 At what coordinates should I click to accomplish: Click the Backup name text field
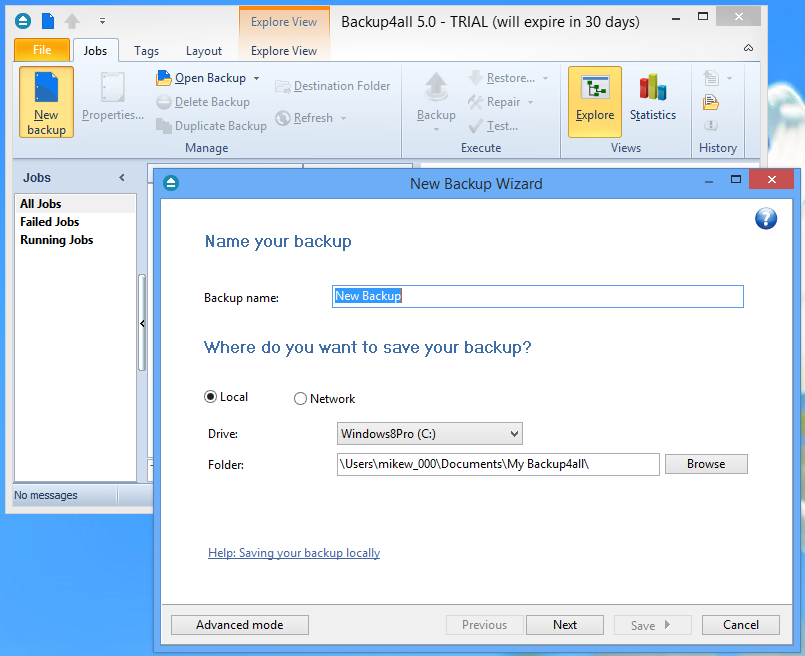tap(538, 297)
